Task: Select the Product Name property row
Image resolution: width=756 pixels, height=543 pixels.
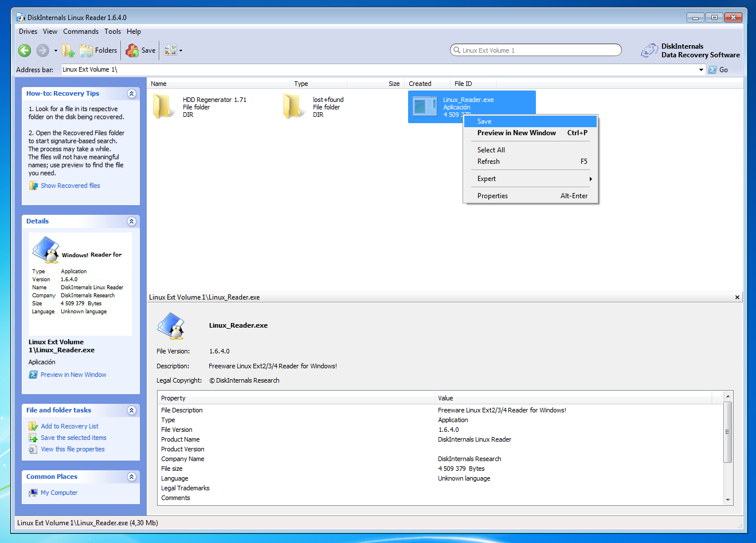Action: pyautogui.click(x=440, y=439)
